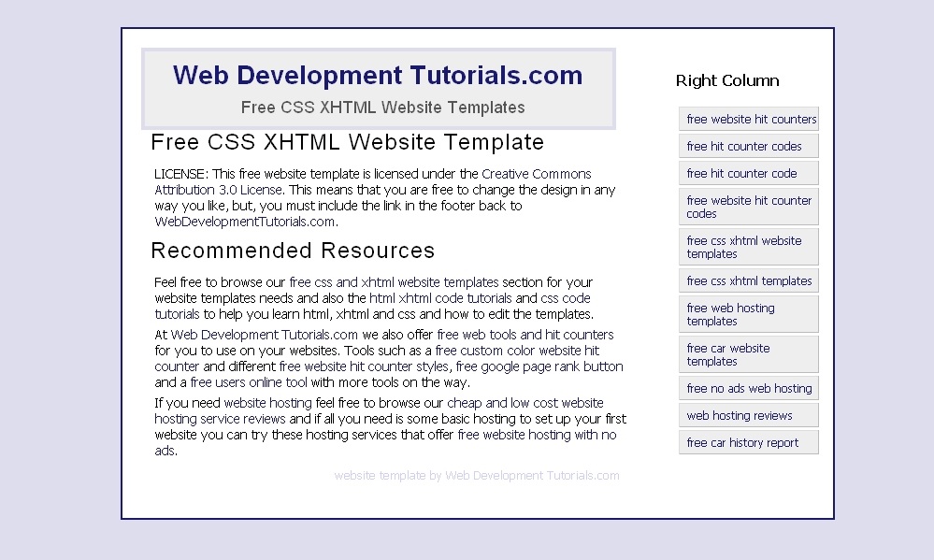This screenshot has width=934, height=560.
Task: Open 'free no ads web hosting' sidebar link
Action: pos(749,388)
